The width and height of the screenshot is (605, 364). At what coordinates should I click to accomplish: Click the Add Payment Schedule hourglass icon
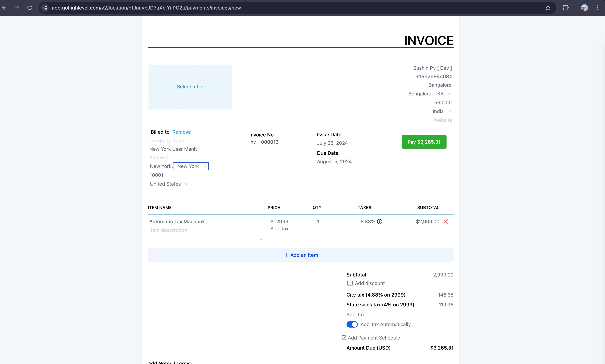tap(344, 338)
